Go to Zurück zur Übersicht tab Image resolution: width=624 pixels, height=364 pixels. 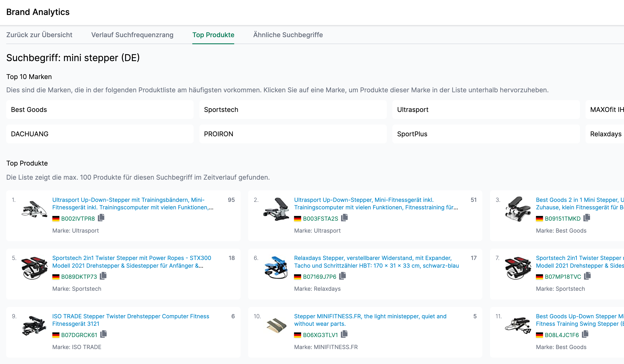pyautogui.click(x=39, y=35)
